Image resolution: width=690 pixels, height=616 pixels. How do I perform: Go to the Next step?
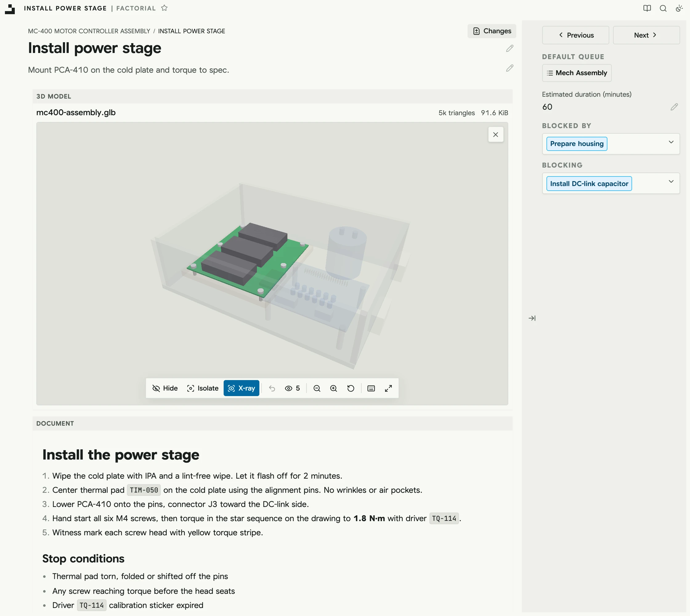pos(646,35)
